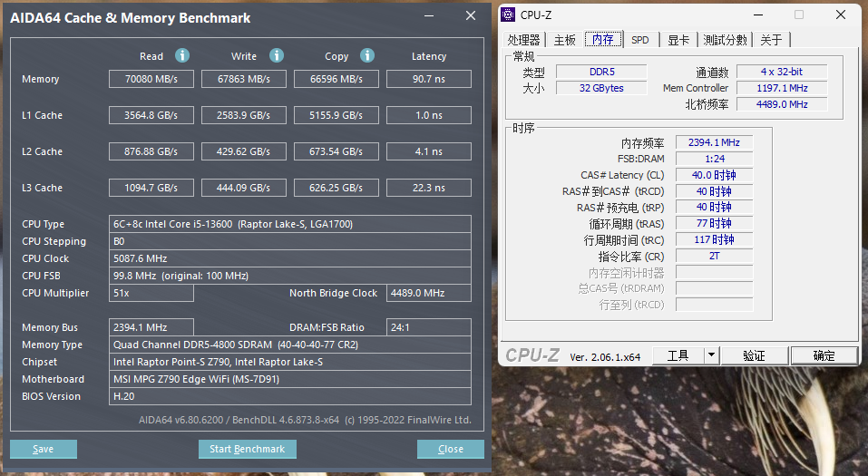Click the L1 Cache Write 2583.9 GB/s field

(x=244, y=115)
